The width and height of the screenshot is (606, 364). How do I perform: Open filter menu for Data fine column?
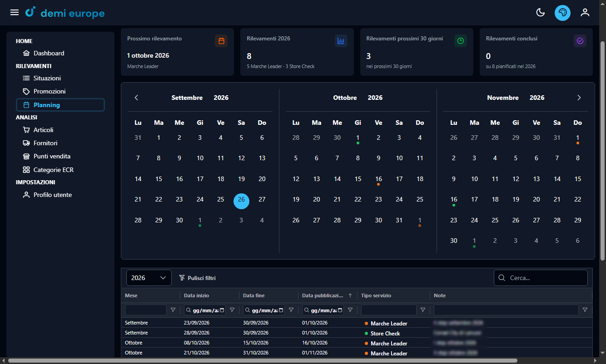(291, 310)
